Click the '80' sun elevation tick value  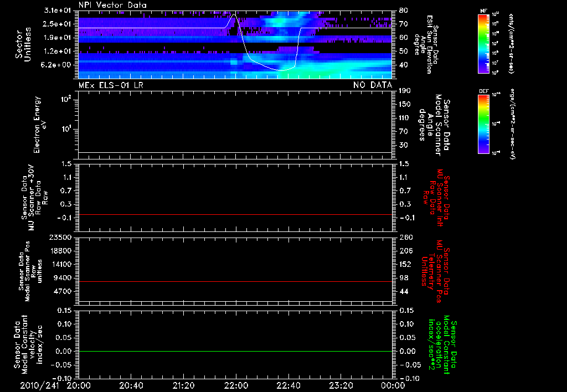[403, 11]
